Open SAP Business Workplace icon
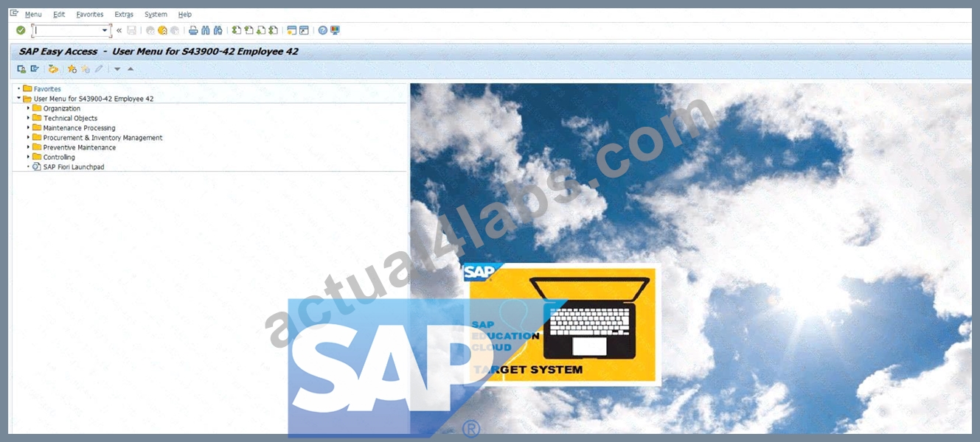Screen dimensions: 980x442 point(53,69)
